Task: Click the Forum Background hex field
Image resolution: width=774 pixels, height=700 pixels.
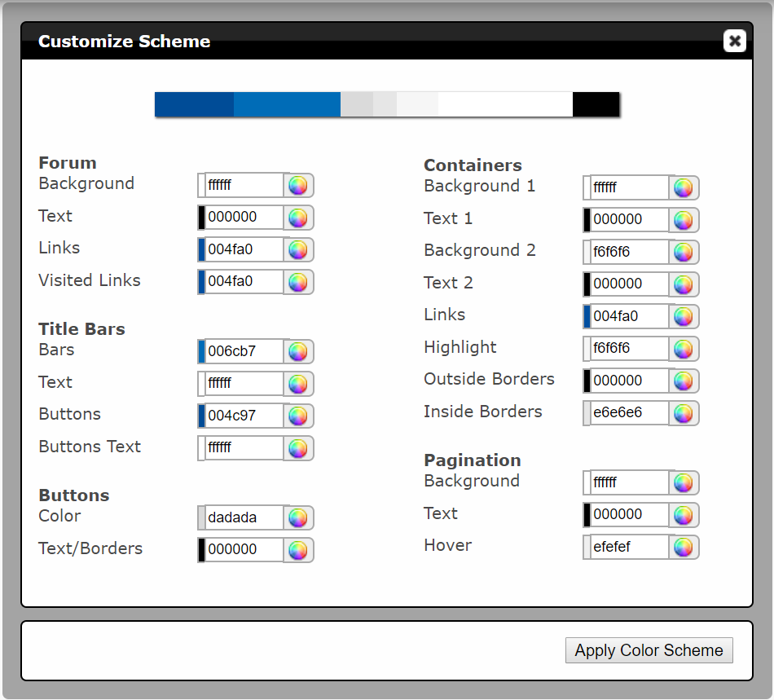Action: click(x=244, y=185)
